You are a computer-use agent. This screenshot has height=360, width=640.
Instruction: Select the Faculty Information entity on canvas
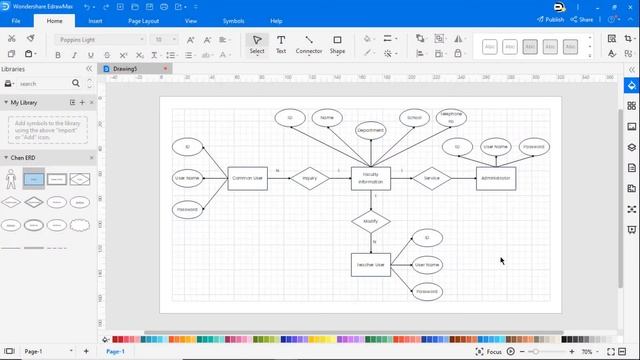tap(371, 178)
